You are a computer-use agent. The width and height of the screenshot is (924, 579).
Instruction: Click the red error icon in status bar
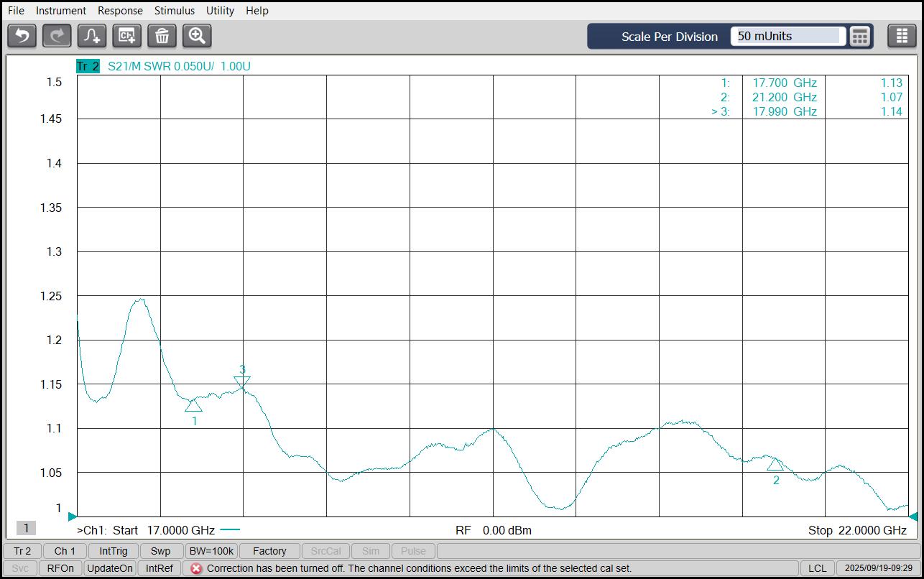(x=196, y=568)
